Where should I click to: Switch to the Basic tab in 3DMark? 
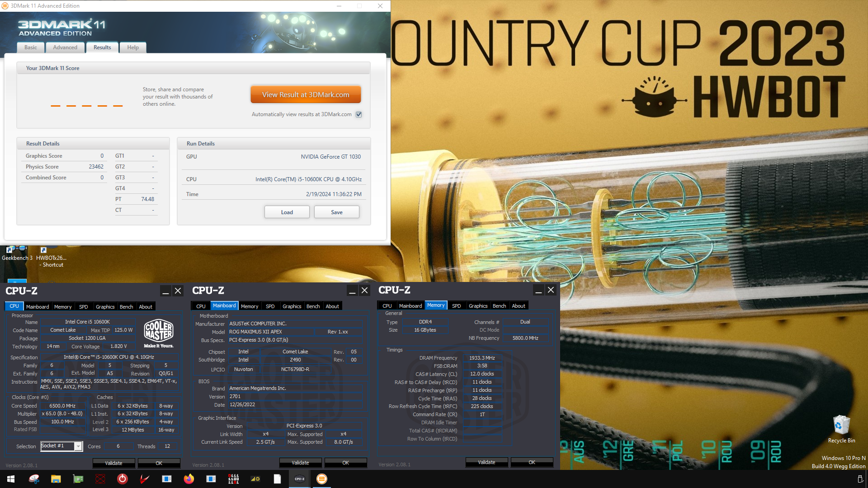tap(31, 47)
